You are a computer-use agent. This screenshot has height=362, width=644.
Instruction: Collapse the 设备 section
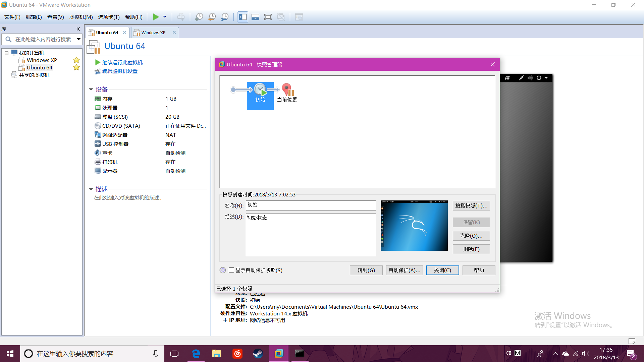(91, 89)
